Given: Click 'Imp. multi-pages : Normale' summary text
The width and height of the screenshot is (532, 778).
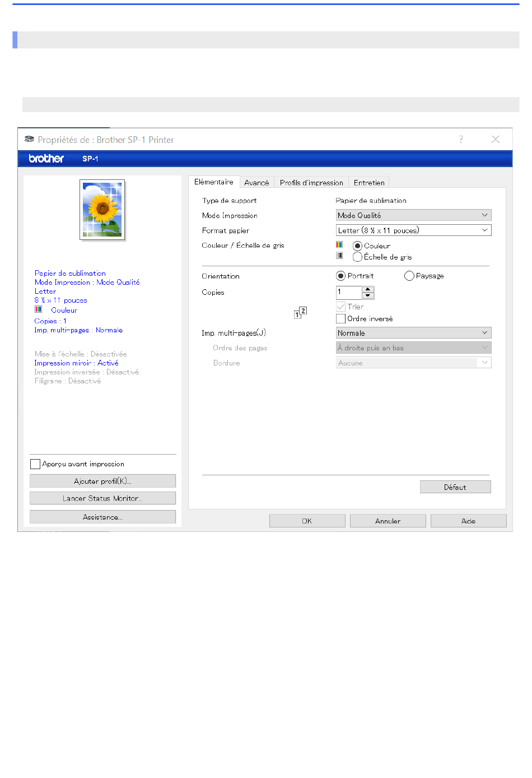Looking at the screenshot, I should coord(78,331).
